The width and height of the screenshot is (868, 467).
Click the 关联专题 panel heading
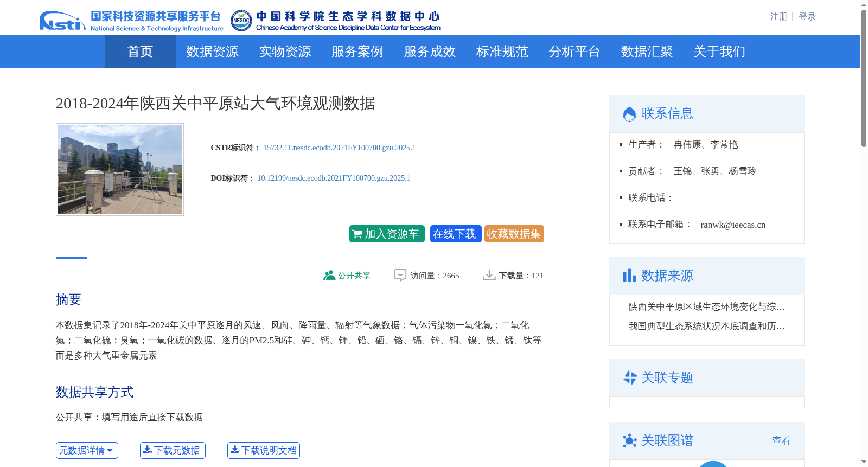(667, 378)
